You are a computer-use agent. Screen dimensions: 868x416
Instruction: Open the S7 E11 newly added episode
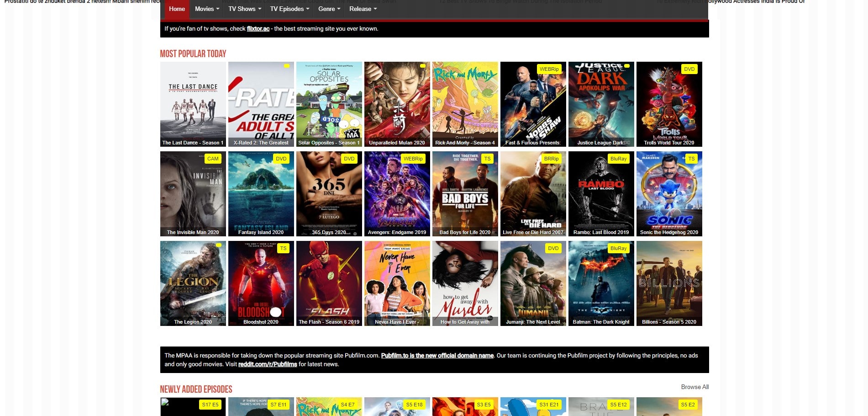point(261,406)
